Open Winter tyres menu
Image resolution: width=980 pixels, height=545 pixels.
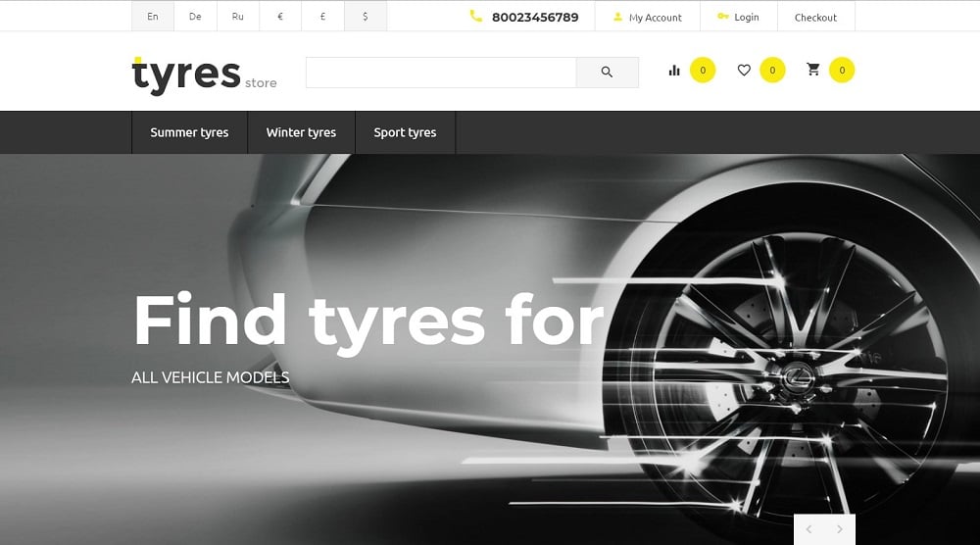click(301, 132)
